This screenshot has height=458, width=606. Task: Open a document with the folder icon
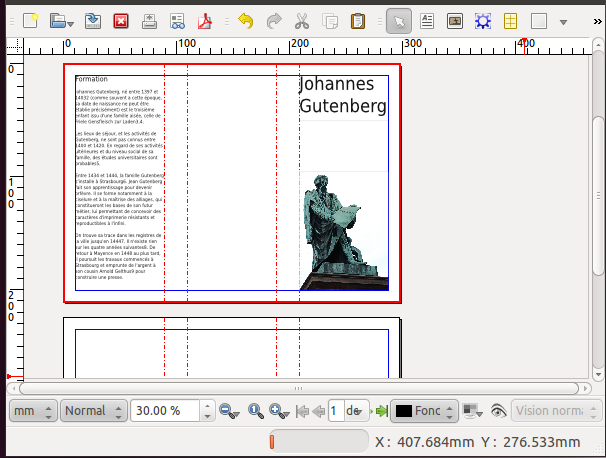pyautogui.click(x=58, y=21)
